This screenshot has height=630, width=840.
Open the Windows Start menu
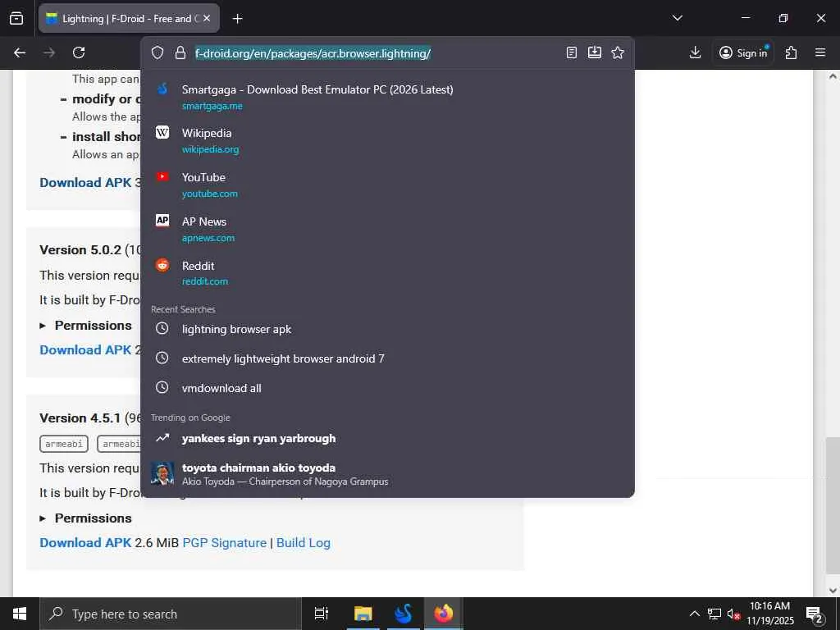(x=20, y=614)
